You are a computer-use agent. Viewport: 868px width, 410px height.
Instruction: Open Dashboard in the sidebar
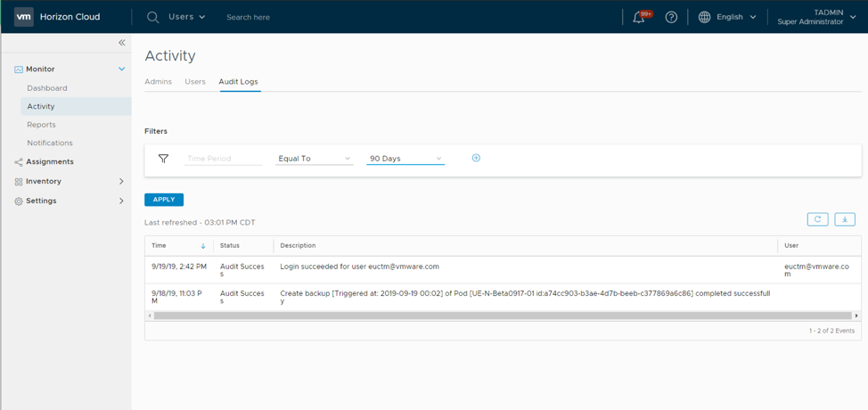click(x=47, y=88)
